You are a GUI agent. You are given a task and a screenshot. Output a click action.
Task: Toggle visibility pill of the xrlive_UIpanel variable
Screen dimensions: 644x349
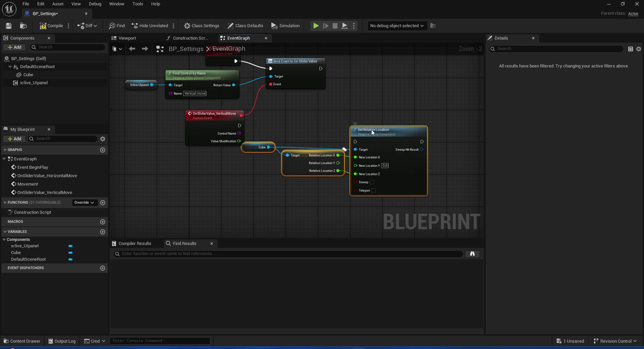(x=70, y=246)
